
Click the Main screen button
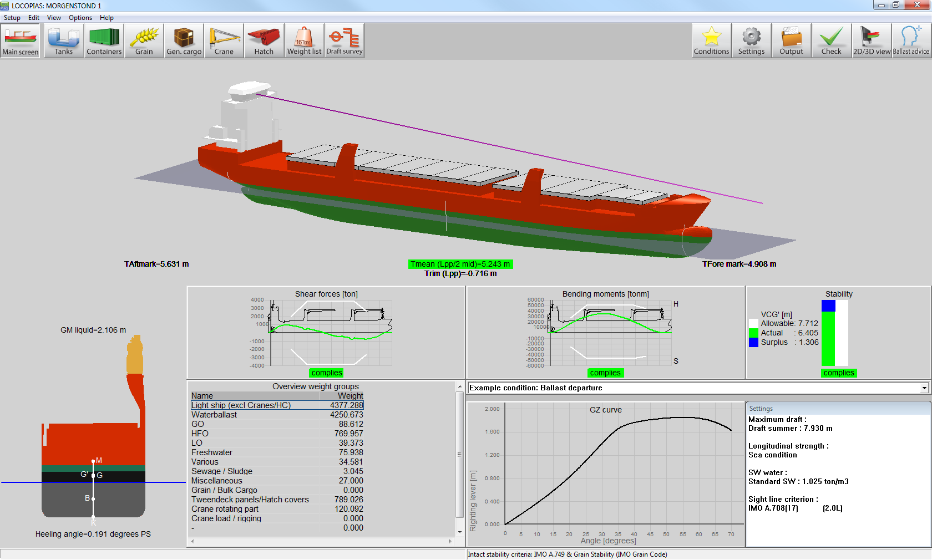21,41
